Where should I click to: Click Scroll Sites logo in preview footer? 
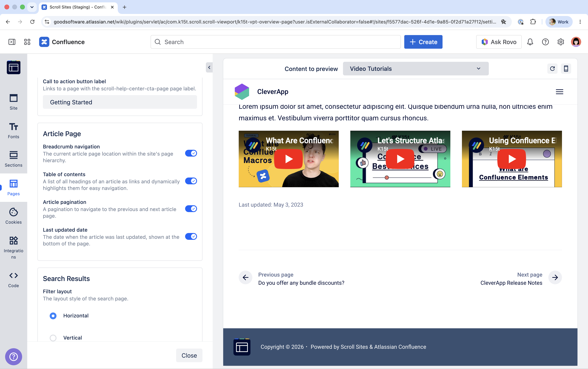click(x=242, y=347)
